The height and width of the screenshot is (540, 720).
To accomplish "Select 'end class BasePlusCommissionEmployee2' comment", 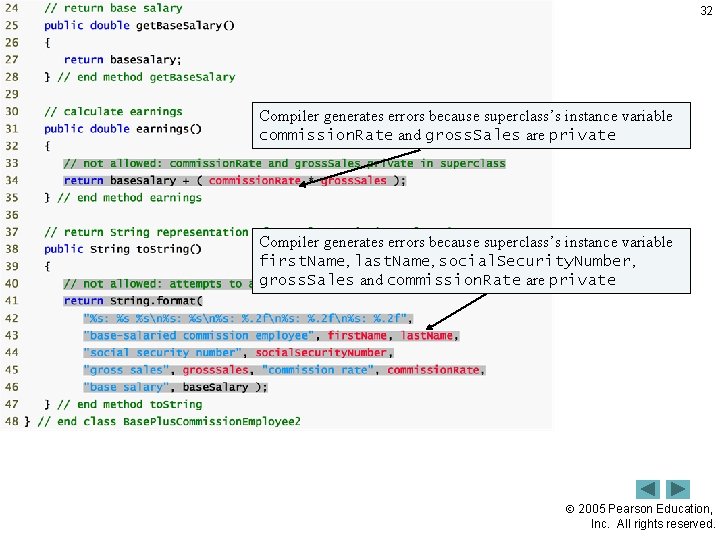I will [169, 422].
